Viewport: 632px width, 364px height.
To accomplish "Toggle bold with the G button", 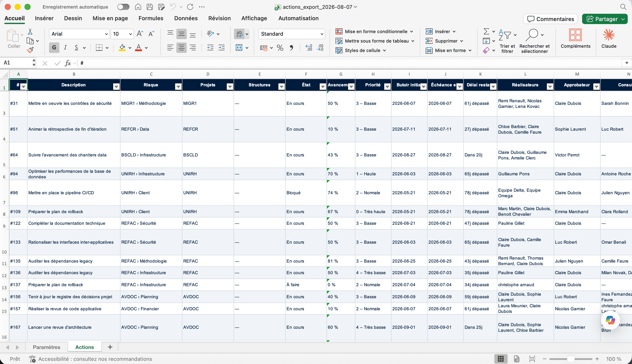I will point(54,47).
